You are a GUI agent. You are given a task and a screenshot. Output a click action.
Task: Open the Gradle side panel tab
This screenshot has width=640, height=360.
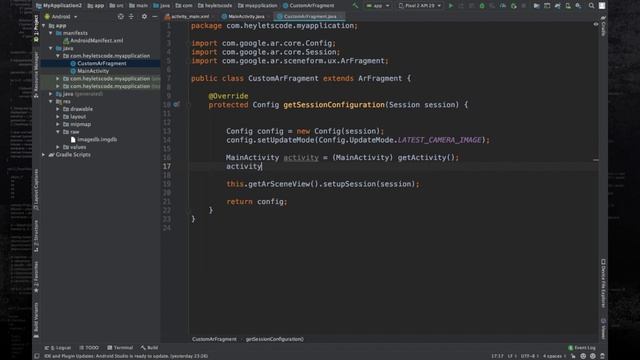tap(603, 25)
